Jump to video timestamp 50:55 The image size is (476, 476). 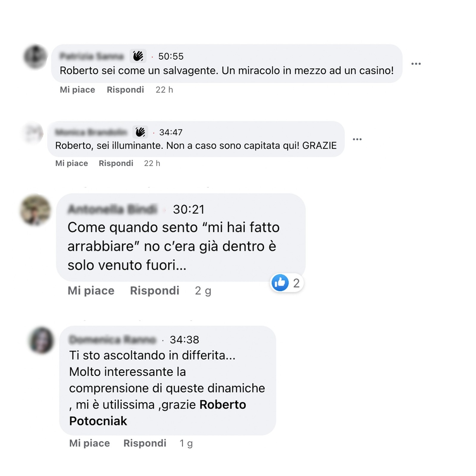[171, 57]
